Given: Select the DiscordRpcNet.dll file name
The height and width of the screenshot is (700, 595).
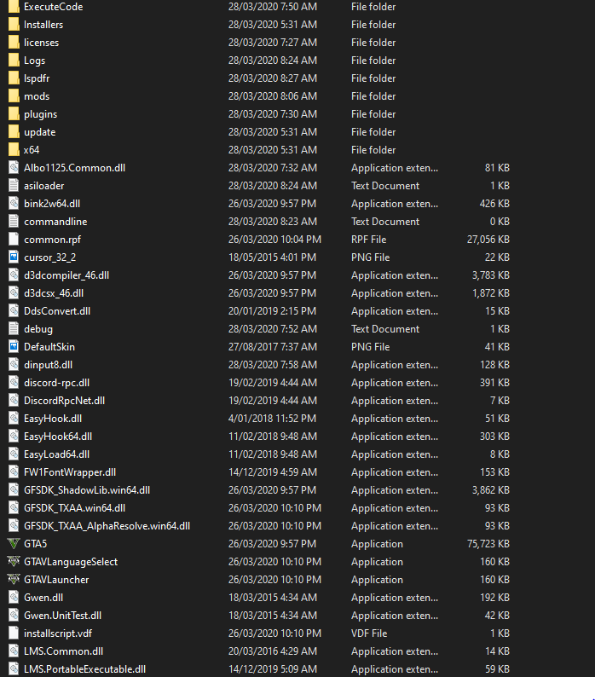Looking at the screenshot, I should 64,401.
